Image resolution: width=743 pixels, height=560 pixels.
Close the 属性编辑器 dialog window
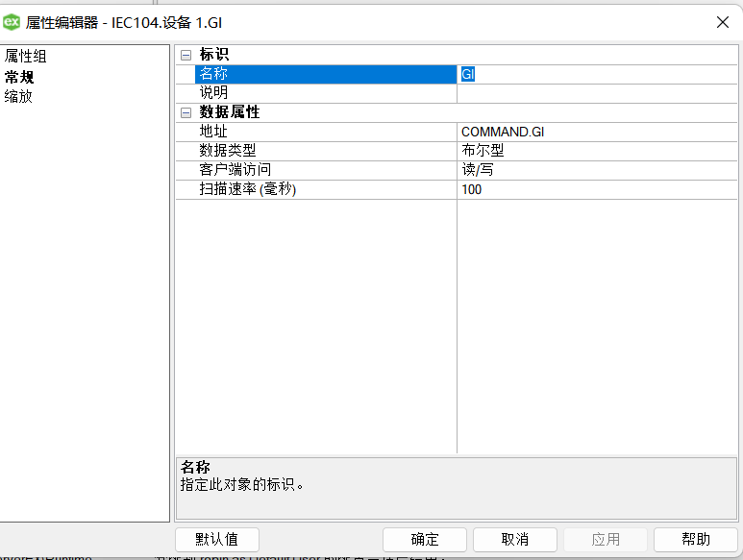click(x=722, y=21)
